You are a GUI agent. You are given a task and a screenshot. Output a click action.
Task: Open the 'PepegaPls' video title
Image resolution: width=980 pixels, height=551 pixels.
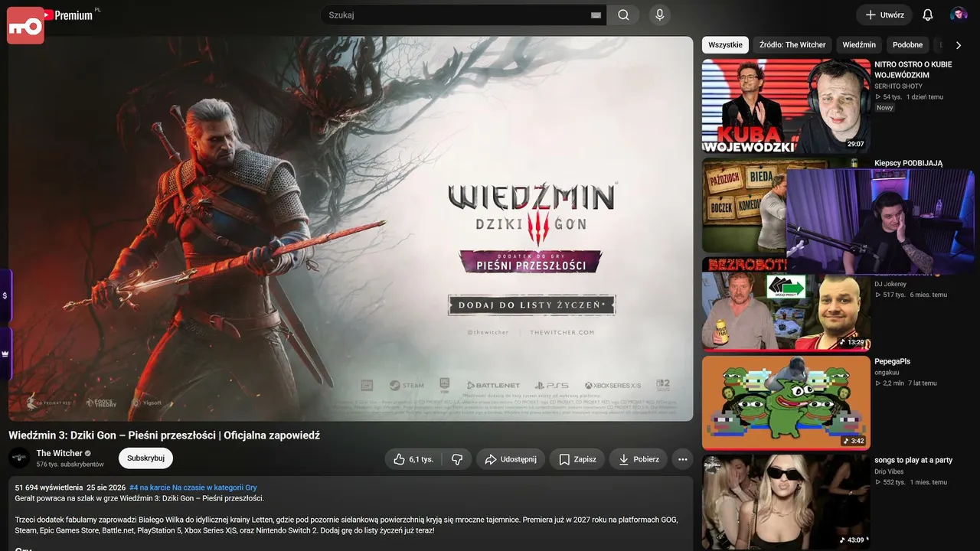click(893, 361)
